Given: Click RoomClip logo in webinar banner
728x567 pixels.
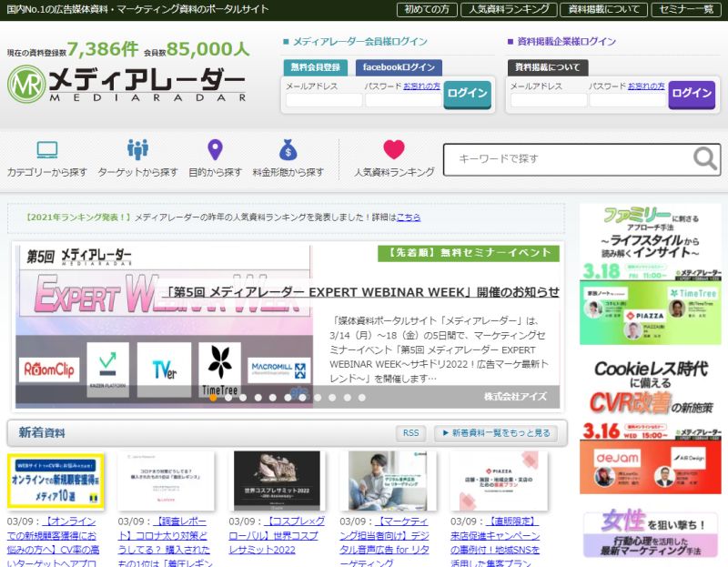Looking at the screenshot, I should 49,370.
